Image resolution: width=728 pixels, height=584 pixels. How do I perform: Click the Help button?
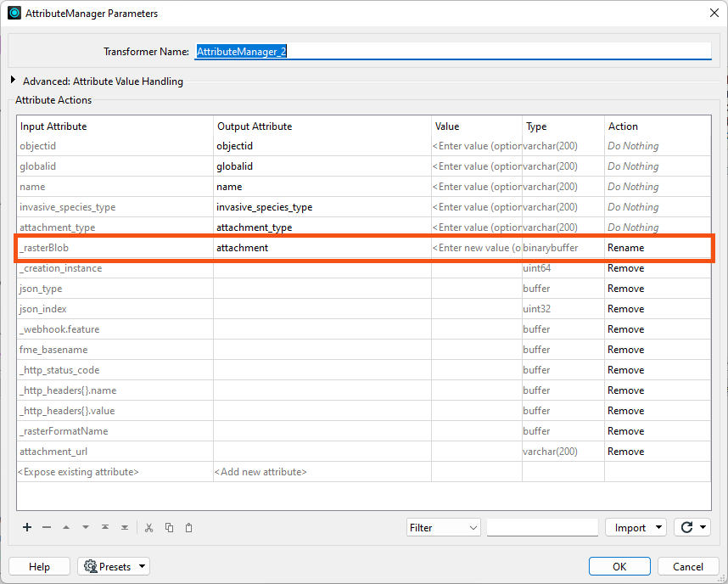(x=39, y=566)
